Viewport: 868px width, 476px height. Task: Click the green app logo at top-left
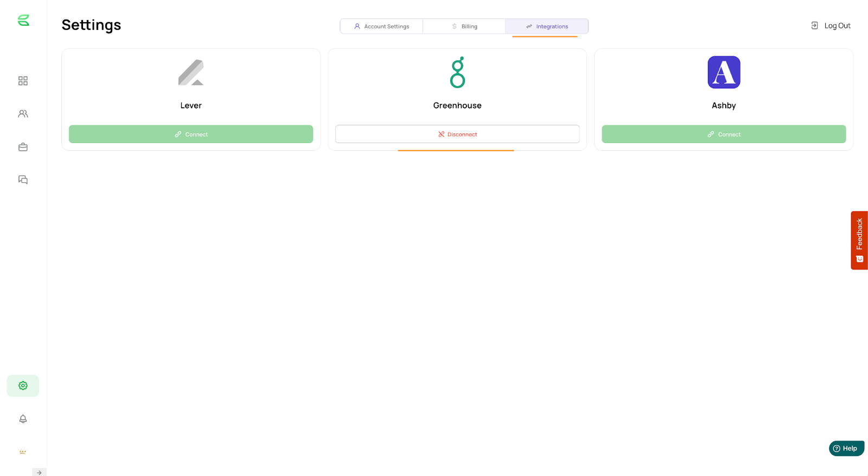23,21
